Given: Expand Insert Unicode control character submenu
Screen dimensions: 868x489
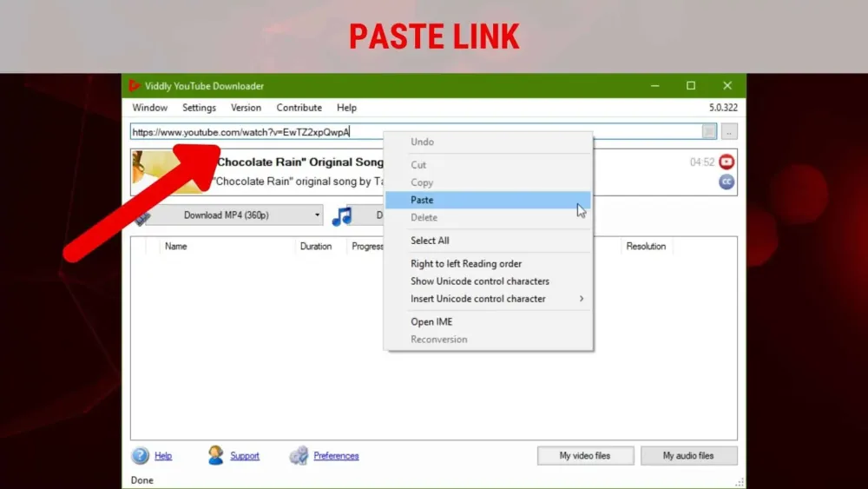Looking at the screenshot, I should point(582,299).
